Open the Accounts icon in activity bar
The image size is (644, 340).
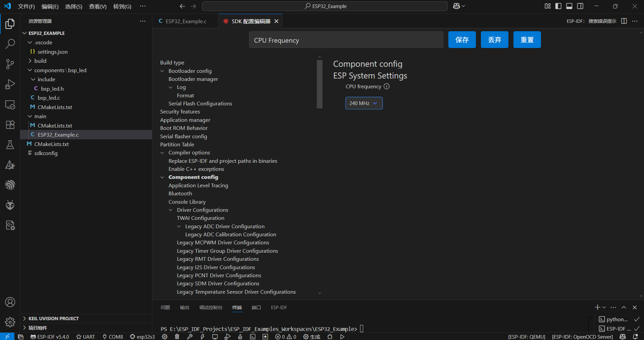point(10,302)
